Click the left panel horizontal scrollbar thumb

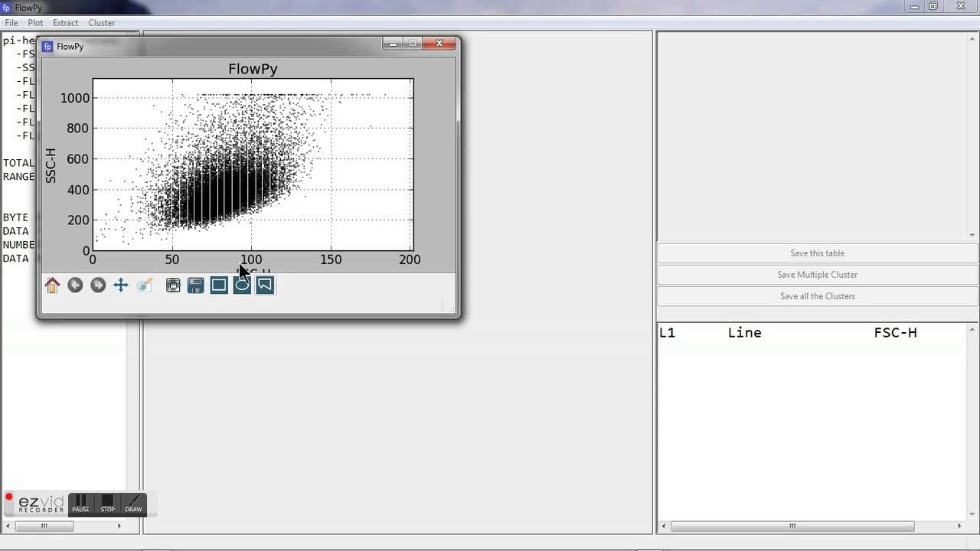click(x=44, y=526)
